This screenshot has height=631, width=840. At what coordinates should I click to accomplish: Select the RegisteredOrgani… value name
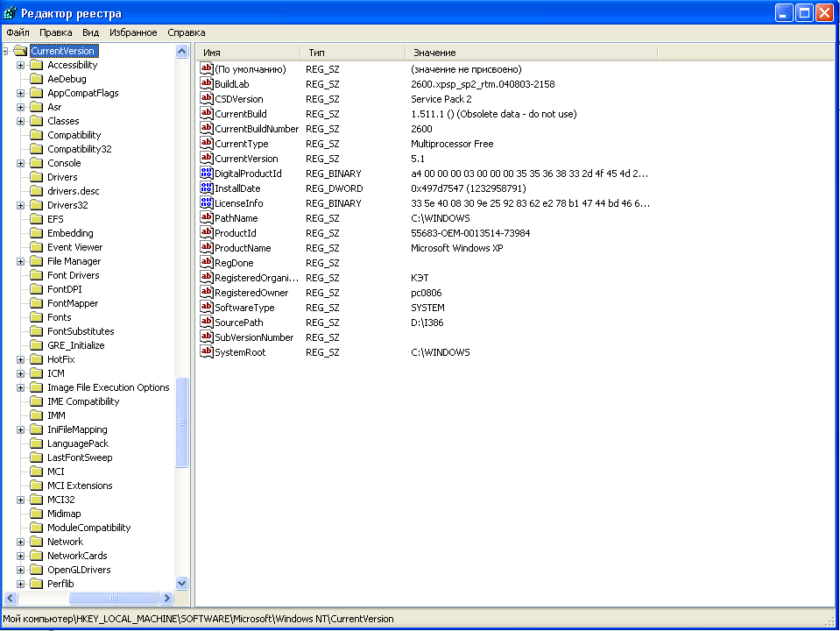click(257, 278)
